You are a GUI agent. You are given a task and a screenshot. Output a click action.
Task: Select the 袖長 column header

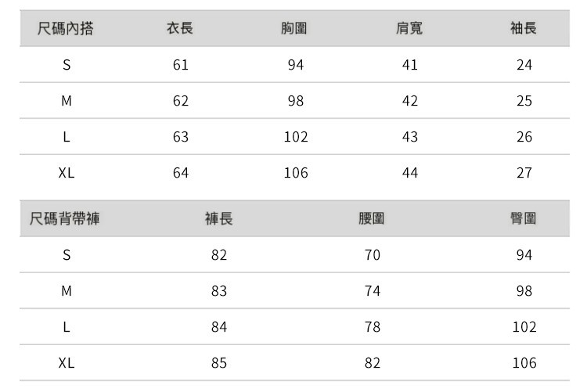pyautogui.click(x=524, y=29)
